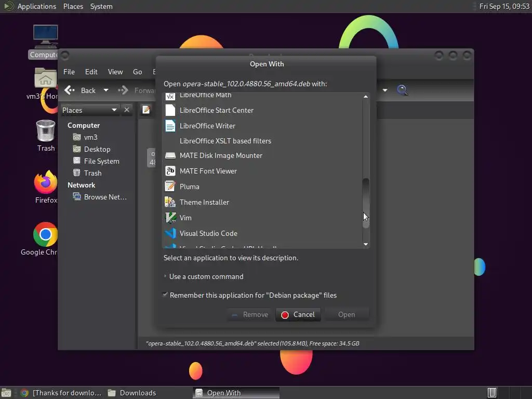The image size is (532, 399).
Task: Click the Back arrow in file manager
Action: tap(70, 90)
